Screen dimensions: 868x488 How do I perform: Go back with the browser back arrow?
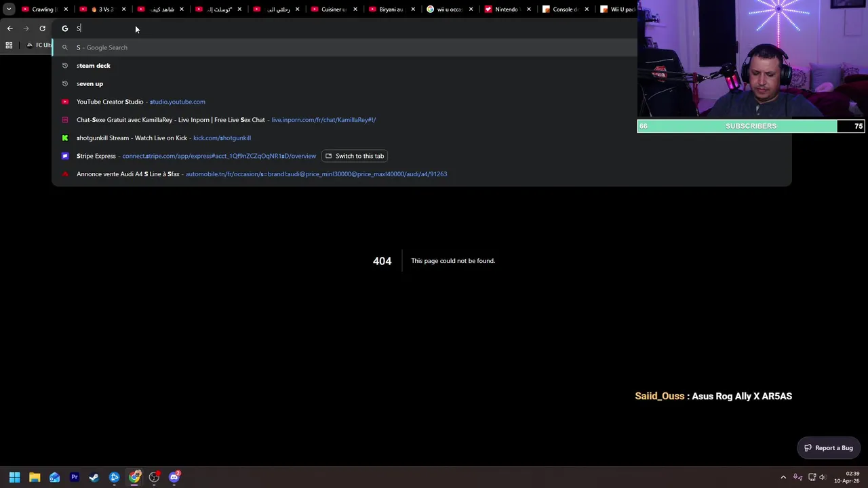(x=9, y=28)
